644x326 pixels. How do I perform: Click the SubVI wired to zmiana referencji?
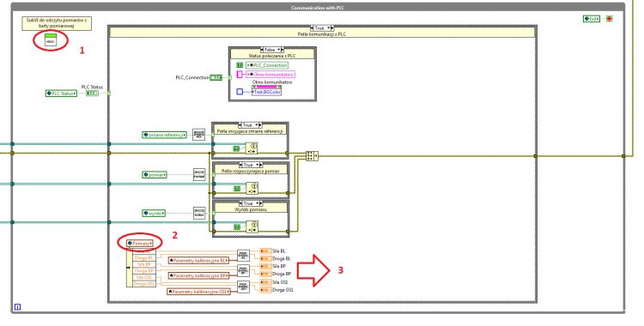click(x=199, y=135)
